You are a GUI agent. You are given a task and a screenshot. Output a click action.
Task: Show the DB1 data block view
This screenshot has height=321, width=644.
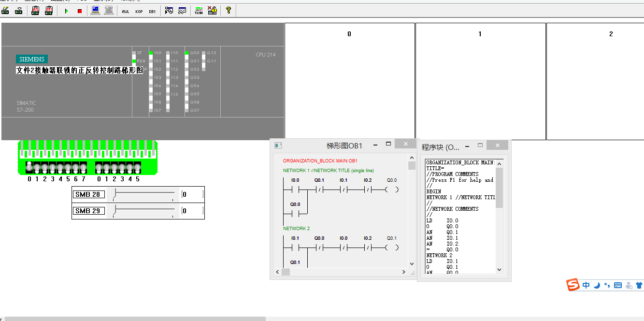152,11
